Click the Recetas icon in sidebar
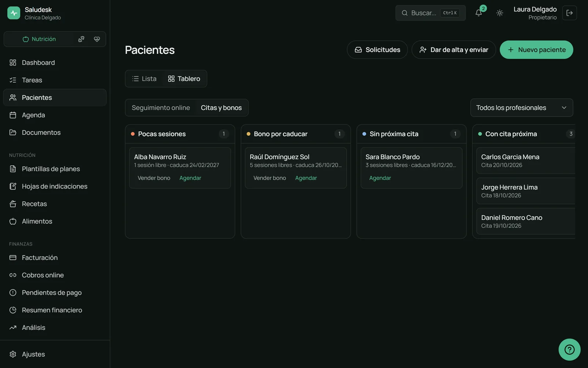This screenshot has width=588, height=368. pos(13,204)
